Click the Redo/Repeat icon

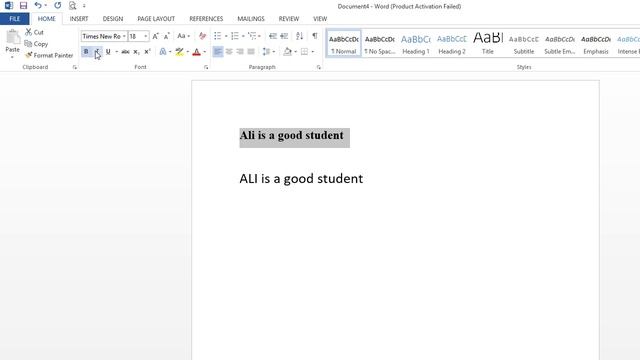pyautogui.click(x=58, y=5)
